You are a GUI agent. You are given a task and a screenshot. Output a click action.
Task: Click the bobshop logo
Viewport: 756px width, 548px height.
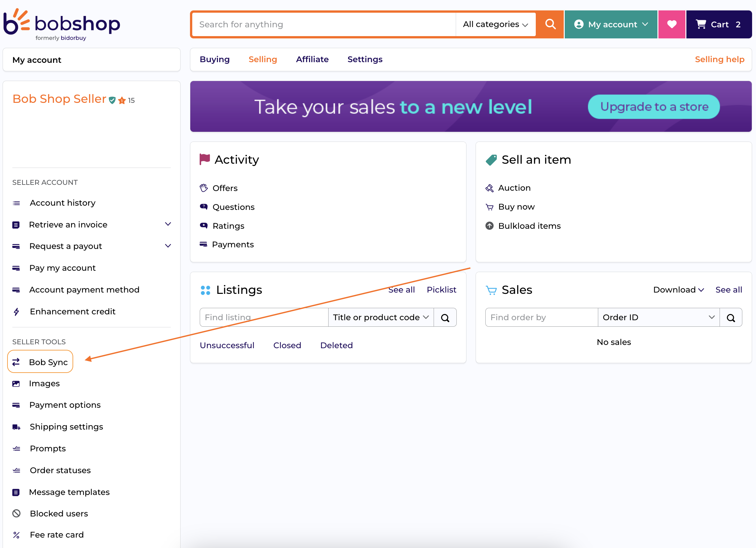[x=62, y=25]
